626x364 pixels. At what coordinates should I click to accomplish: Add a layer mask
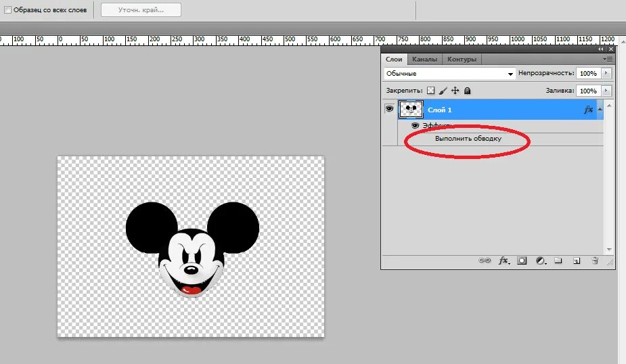(x=522, y=260)
